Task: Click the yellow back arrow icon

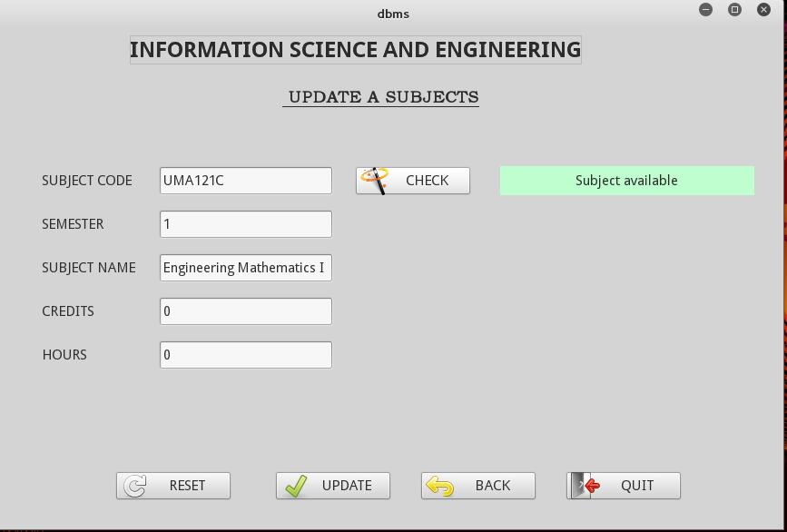Action: [x=439, y=486]
